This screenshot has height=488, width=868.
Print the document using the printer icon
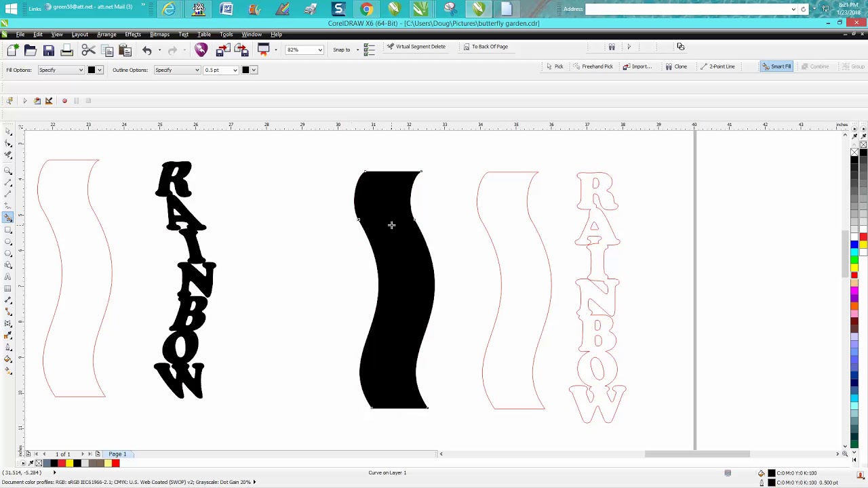(66, 49)
